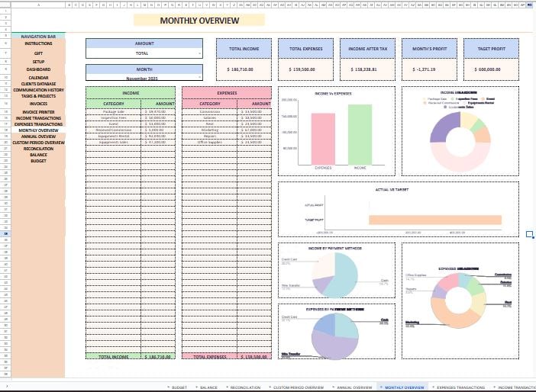The height and width of the screenshot is (392, 536).
Task: Open ANNUAL OVERVIEW in the navigation bar
Action: 38,137
